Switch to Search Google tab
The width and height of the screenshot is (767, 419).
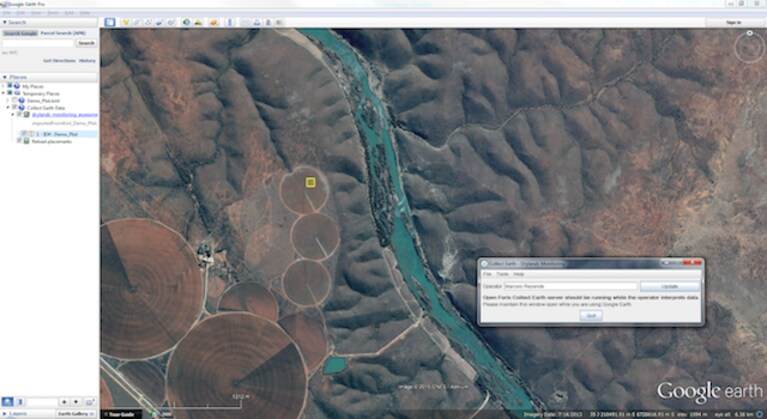tap(20, 33)
